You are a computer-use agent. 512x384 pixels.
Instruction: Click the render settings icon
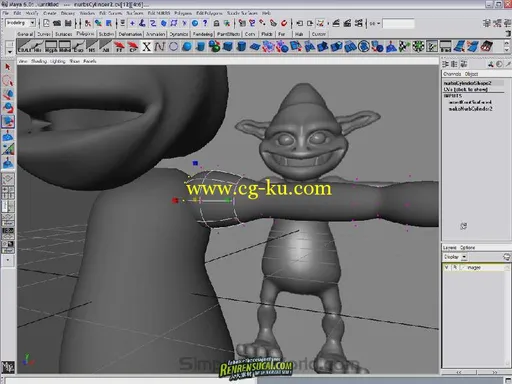pyautogui.click(x=358, y=23)
